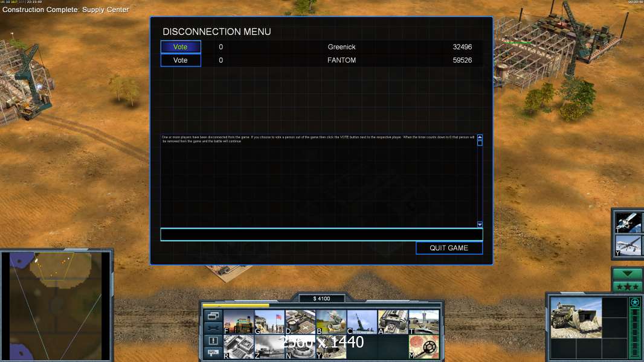
Task: Open the three-star generals powers button
Action: click(x=627, y=287)
